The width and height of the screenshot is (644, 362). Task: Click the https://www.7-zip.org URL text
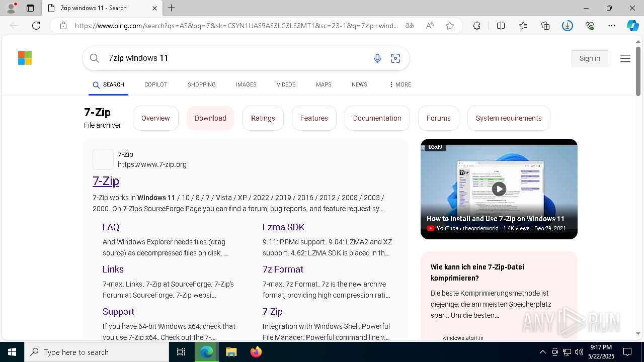tap(152, 164)
